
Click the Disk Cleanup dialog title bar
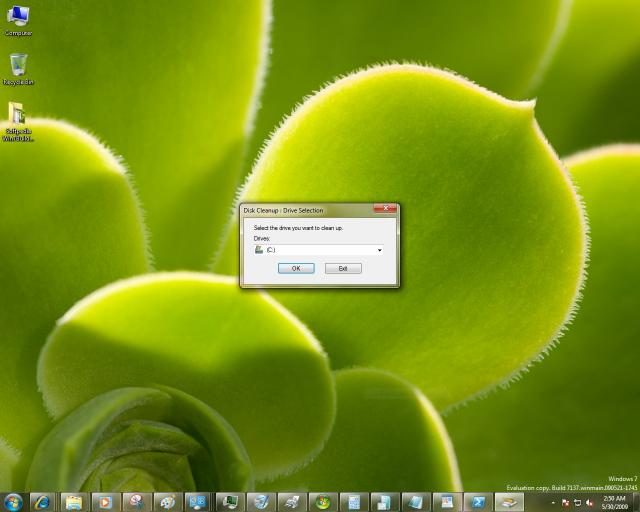point(300,210)
